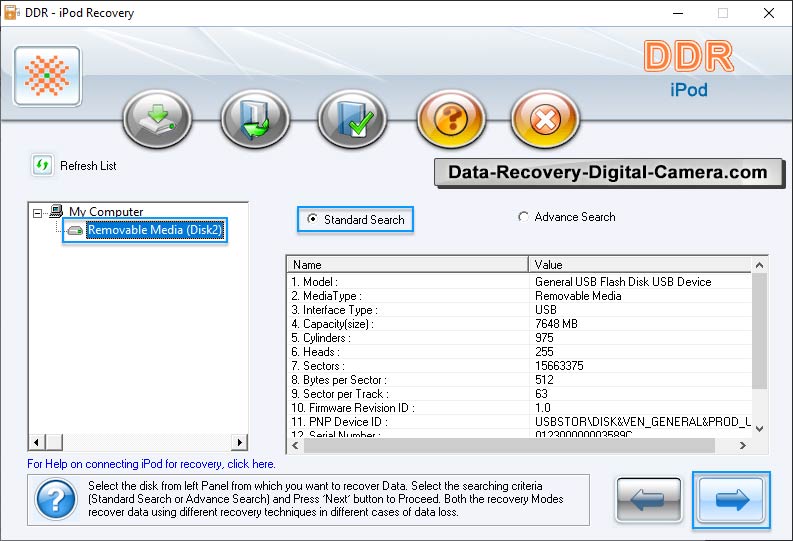Click details table horizontal scrollbar thumb

[509, 445]
